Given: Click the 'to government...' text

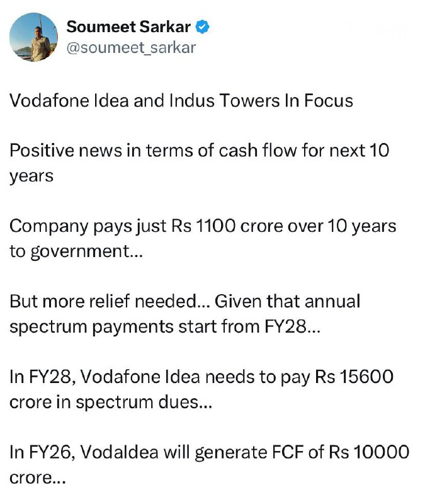Looking at the screenshot, I should pos(76,251).
